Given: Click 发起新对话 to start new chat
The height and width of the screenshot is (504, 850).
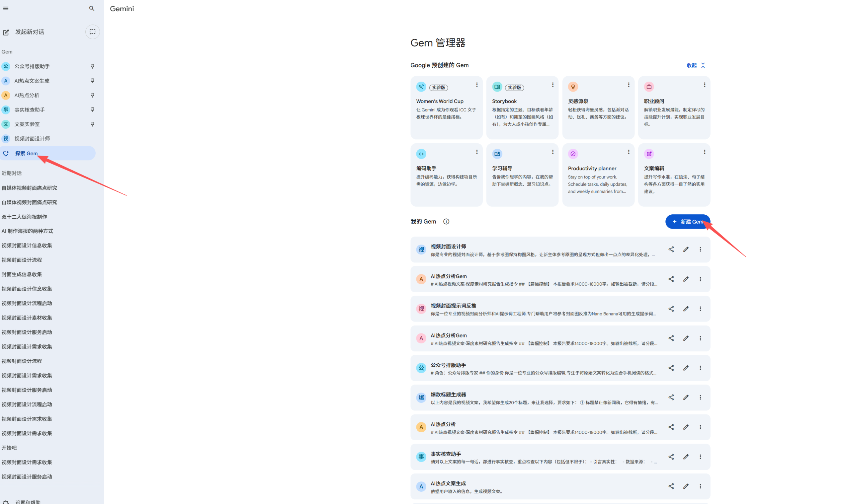Looking at the screenshot, I should [x=29, y=32].
